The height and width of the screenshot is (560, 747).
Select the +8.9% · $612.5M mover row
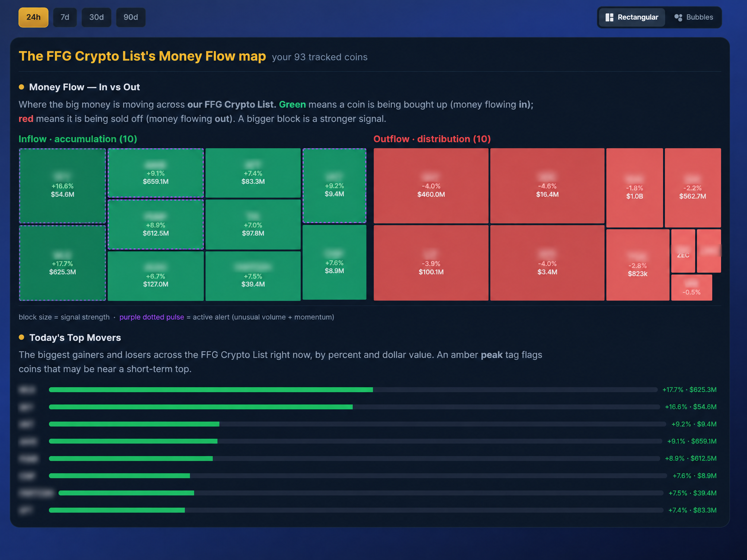[368, 458]
